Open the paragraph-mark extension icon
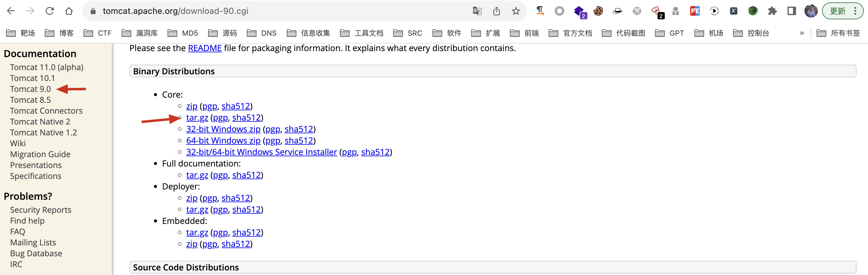The image size is (868, 275). coord(540,11)
